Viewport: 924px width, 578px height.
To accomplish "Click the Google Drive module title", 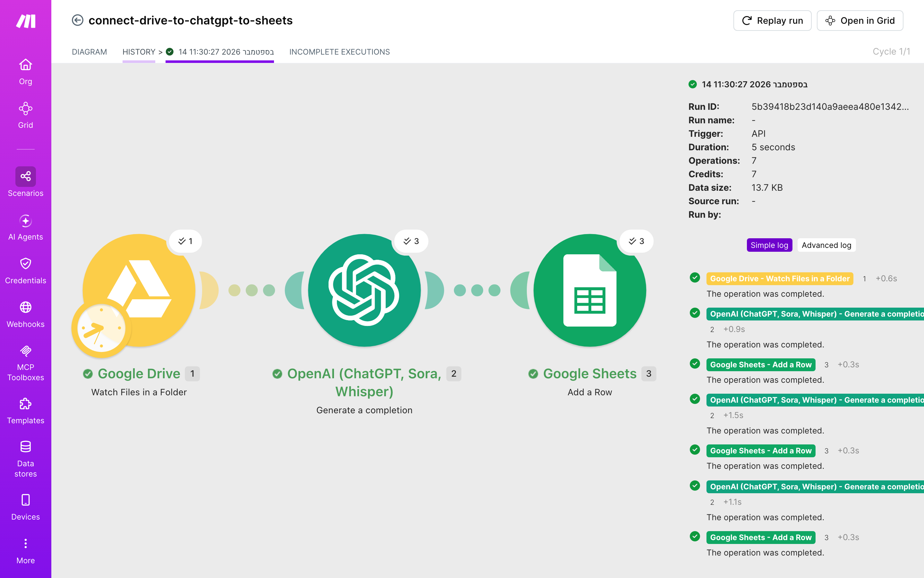I will point(139,373).
